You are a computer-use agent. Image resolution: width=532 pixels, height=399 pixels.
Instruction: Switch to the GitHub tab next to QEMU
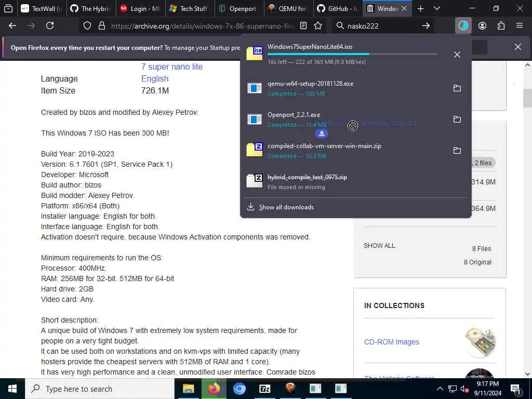pos(338,8)
